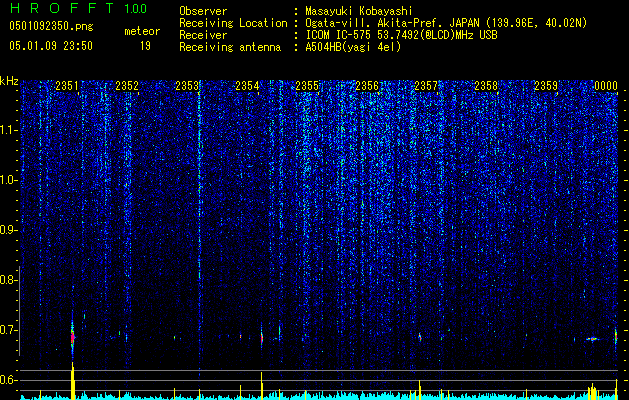Click the meteor count value 19
629x400 pixels.
click(145, 46)
